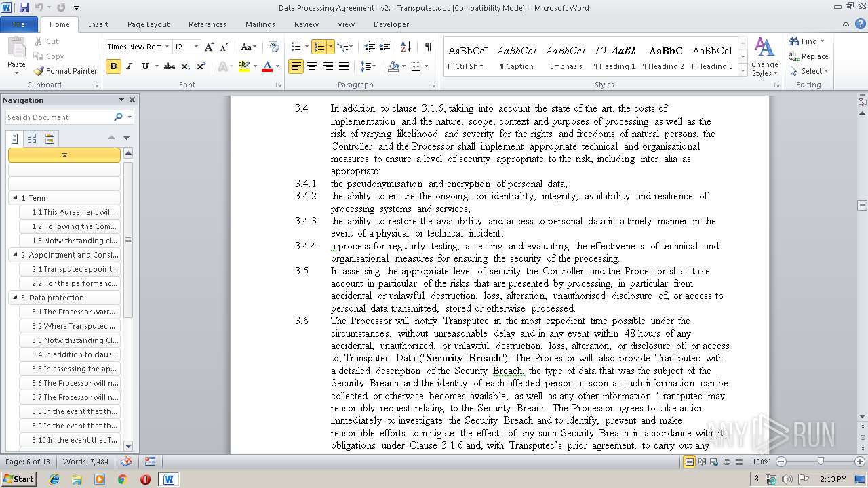Toggle Subscript formatting
868x488 pixels.
coord(186,66)
